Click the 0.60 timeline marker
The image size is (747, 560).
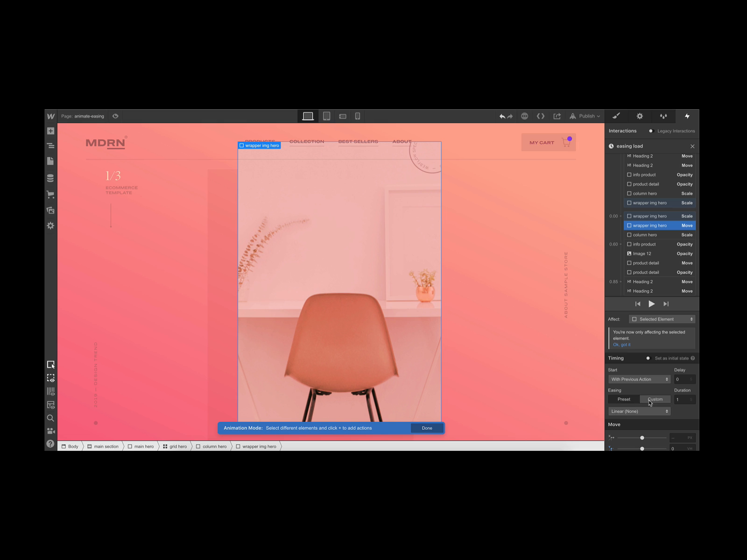pos(614,244)
